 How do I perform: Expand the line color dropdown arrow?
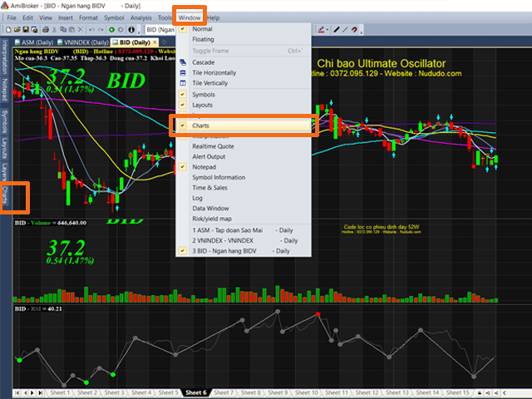point(327,30)
